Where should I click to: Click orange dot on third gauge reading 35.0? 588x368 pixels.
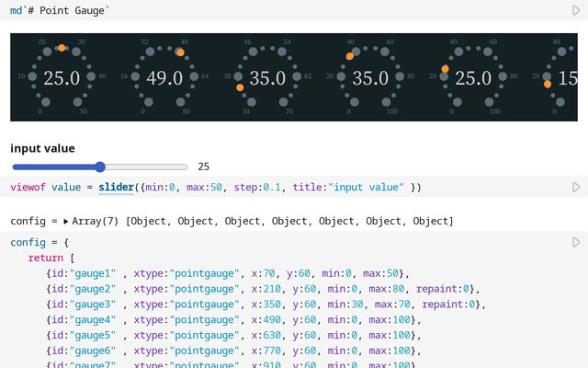click(240, 87)
